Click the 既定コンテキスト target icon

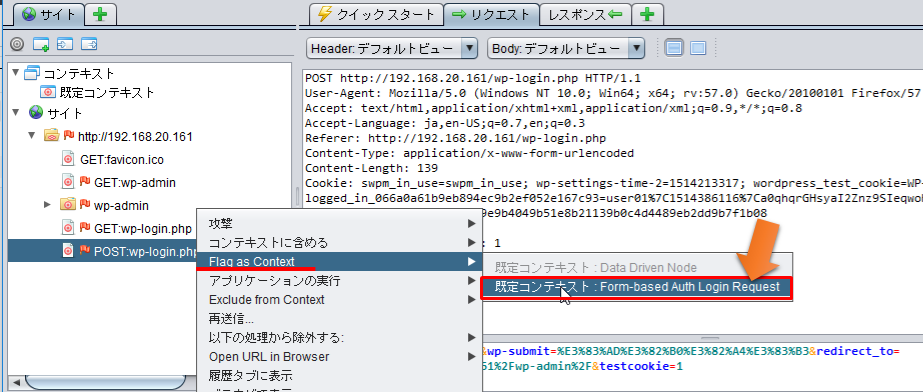(48, 92)
